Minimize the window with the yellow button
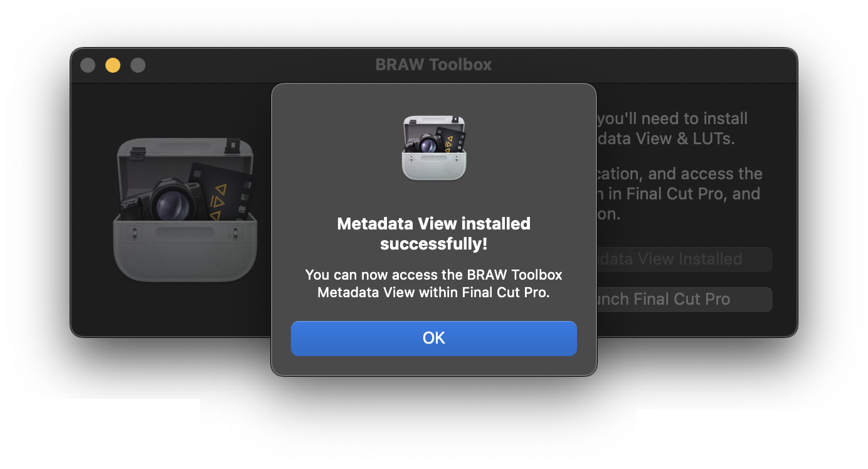This screenshot has width=868, height=469. click(x=113, y=65)
